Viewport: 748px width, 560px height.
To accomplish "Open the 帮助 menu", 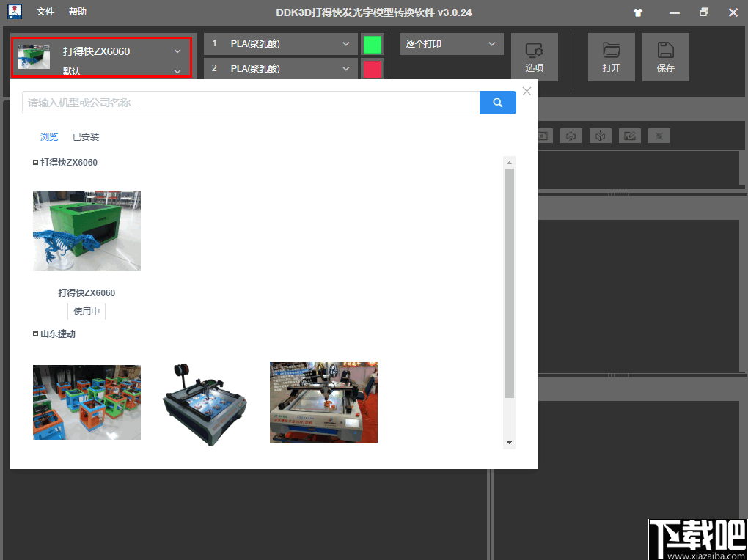I will click(77, 12).
